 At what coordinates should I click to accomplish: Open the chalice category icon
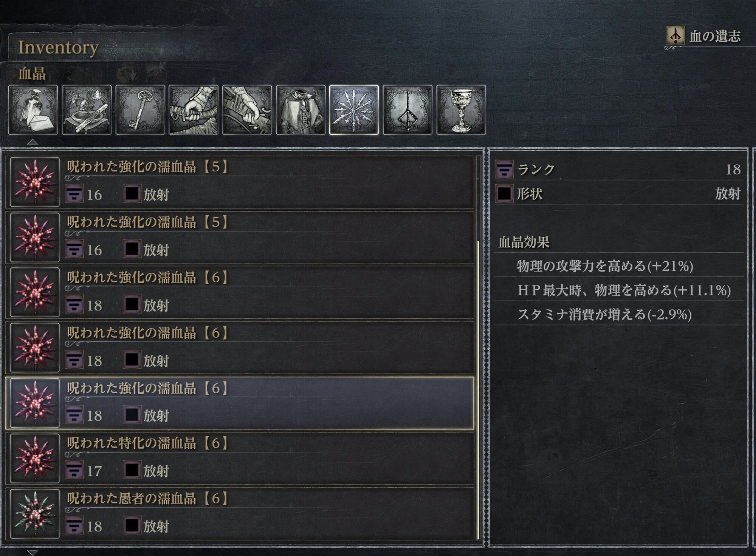(461, 110)
